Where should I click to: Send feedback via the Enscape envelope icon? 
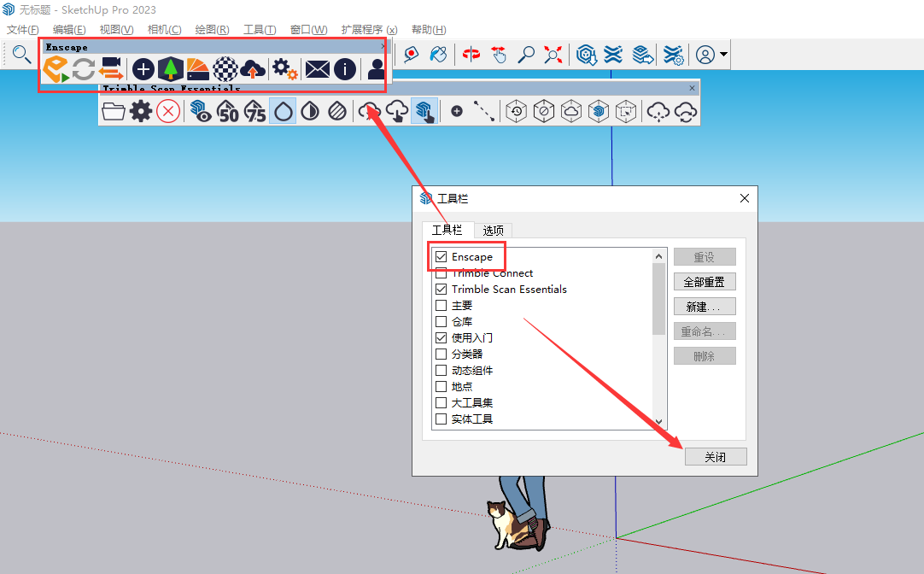317,69
